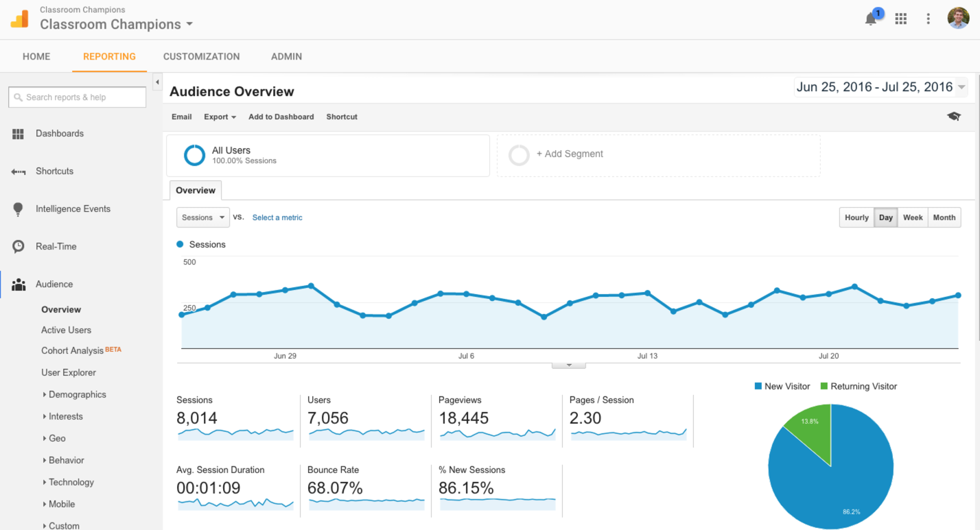Click the Avg. Session Duration 00:01:09 value
Image resolution: width=980 pixels, height=530 pixels.
point(208,488)
